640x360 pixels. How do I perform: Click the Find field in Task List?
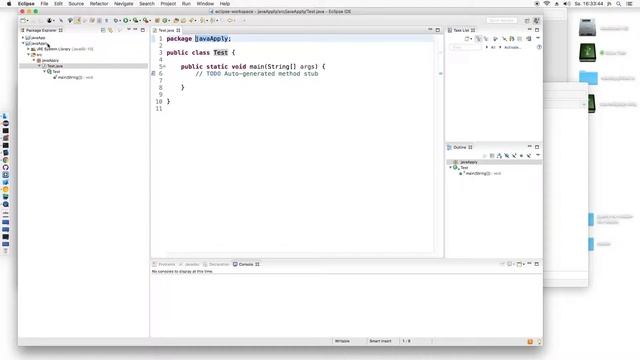click(x=466, y=47)
